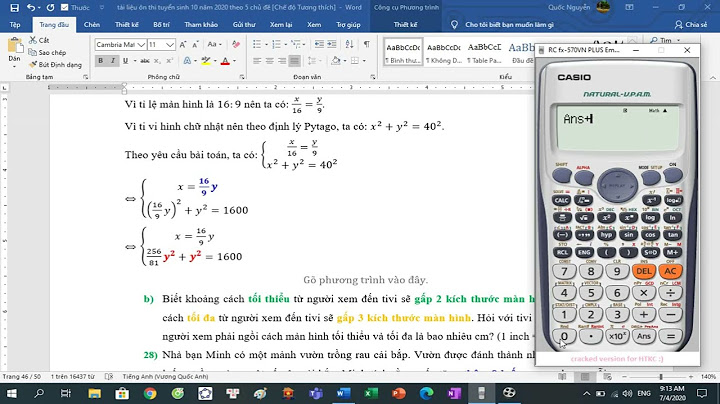720x404 pixels.
Task: Switch to the Bố trí (Layout) tab
Action: (x=161, y=24)
